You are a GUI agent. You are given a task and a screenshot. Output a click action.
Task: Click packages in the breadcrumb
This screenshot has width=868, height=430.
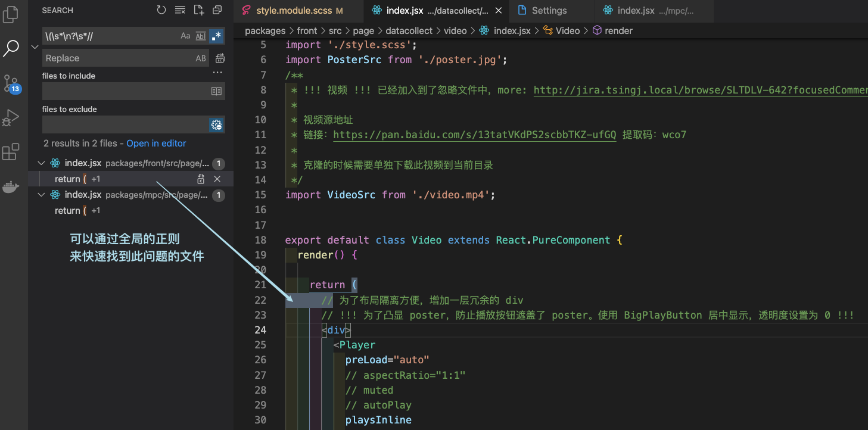point(265,30)
